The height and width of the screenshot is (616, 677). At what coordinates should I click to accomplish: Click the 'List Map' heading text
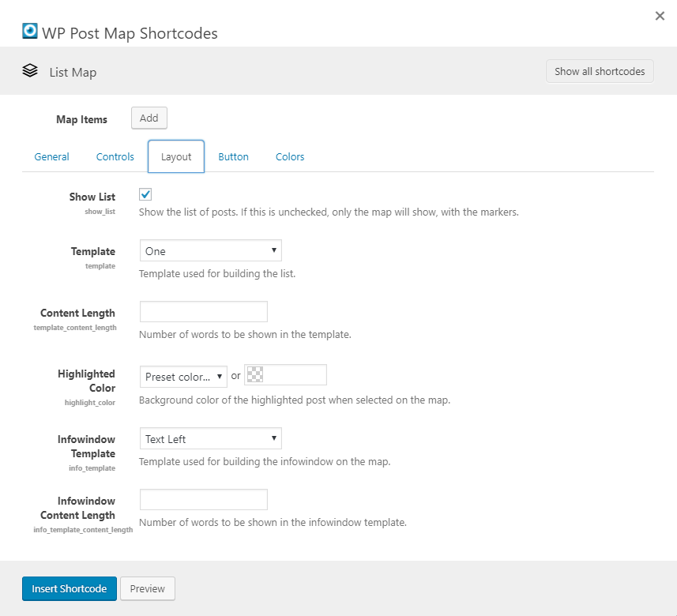click(x=73, y=72)
